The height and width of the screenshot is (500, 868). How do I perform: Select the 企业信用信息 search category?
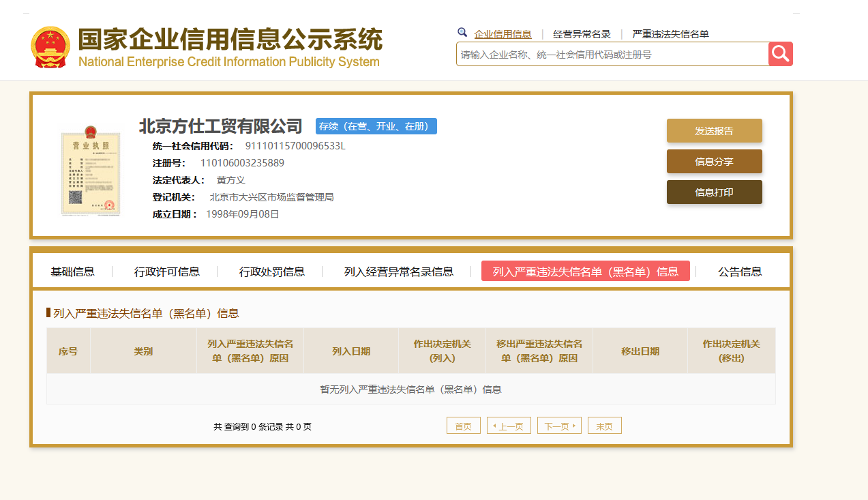[x=503, y=34]
